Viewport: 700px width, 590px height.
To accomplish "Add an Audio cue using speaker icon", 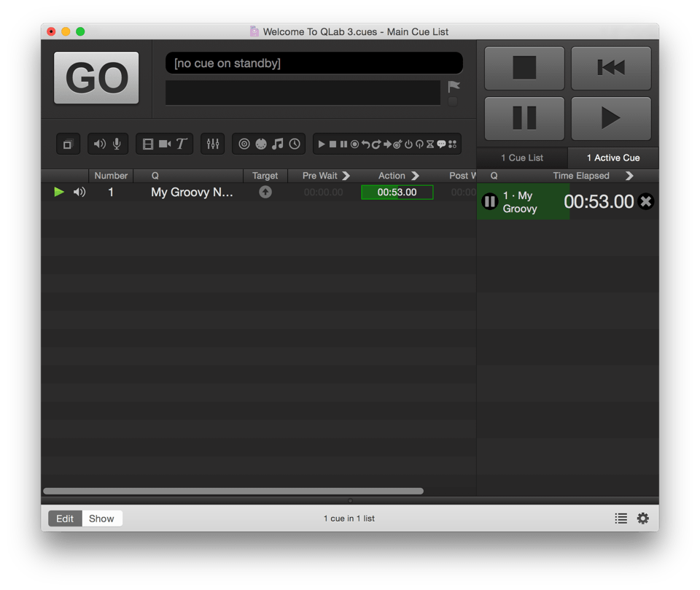I will pyautogui.click(x=100, y=144).
